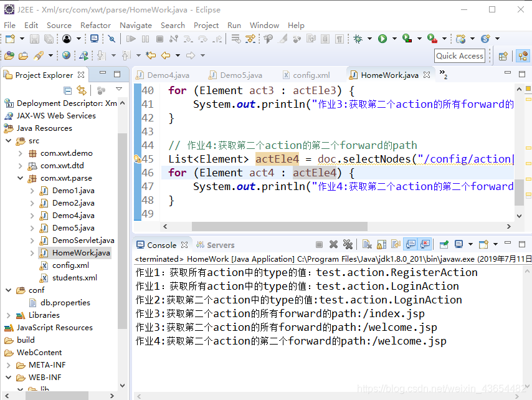Expand the META-INF folder
Image resolution: width=532 pixels, height=400 pixels.
click(9, 365)
